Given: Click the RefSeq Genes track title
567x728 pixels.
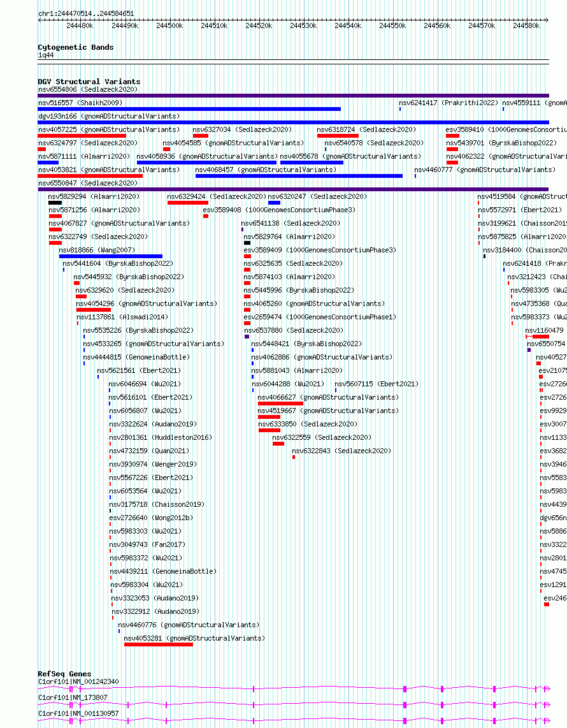Looking at the screenshot, I should pyautogui.click(x=64, y=674).
